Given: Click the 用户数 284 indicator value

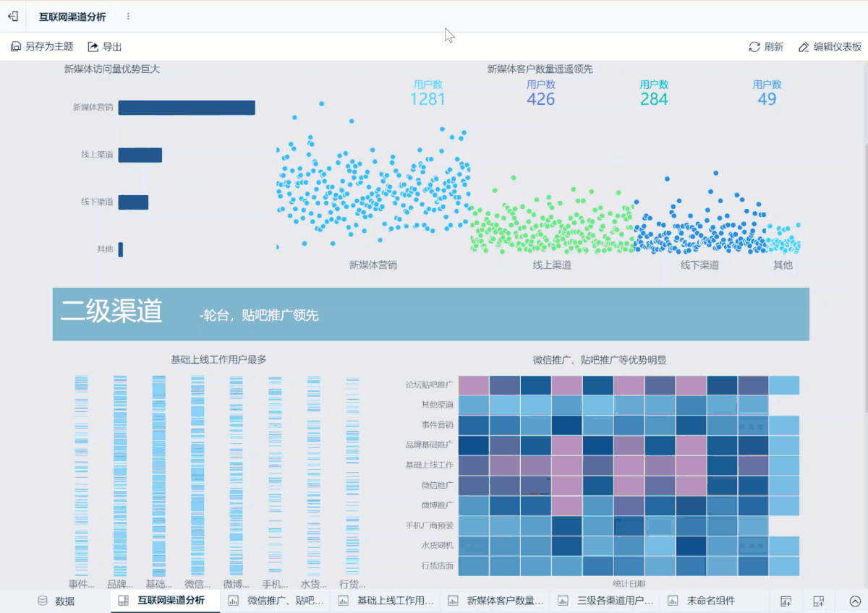Looking at the screenshot, I should point(654,99).
